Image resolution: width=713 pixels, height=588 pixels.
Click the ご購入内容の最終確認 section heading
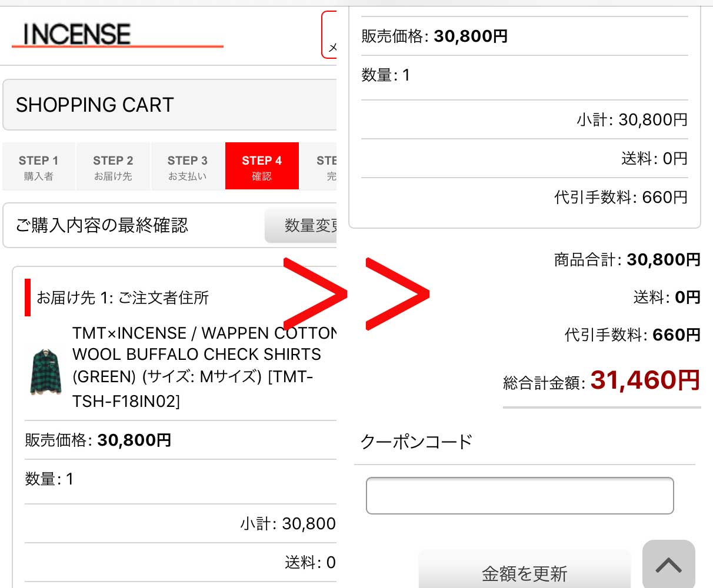coord(102,225)
